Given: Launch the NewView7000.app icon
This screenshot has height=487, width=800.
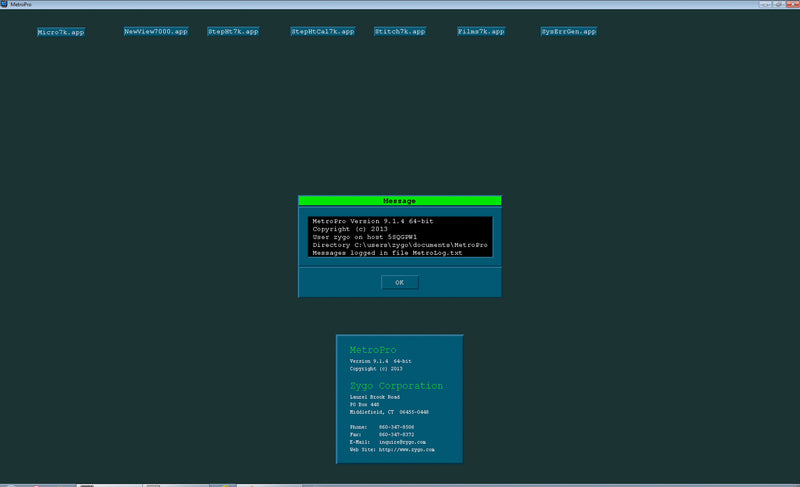Looking at the screenshot, I should [156, 32].
